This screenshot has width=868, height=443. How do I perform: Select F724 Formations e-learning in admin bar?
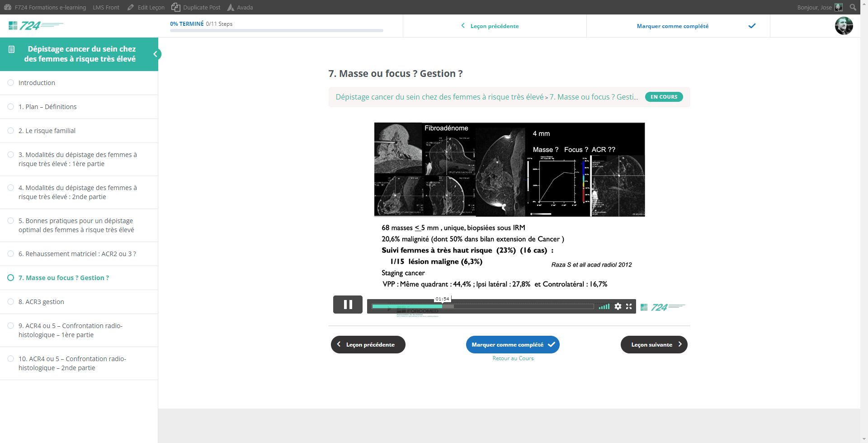[x=50, y=7]
